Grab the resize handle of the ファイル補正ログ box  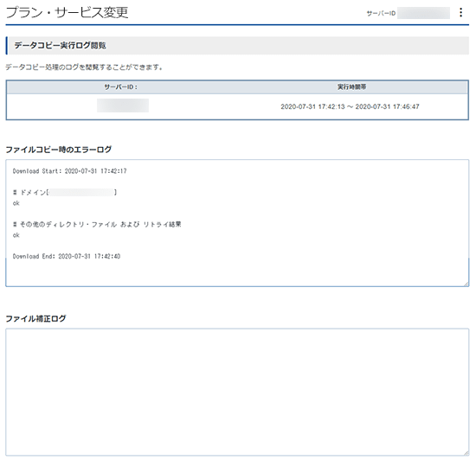[466, 453]
